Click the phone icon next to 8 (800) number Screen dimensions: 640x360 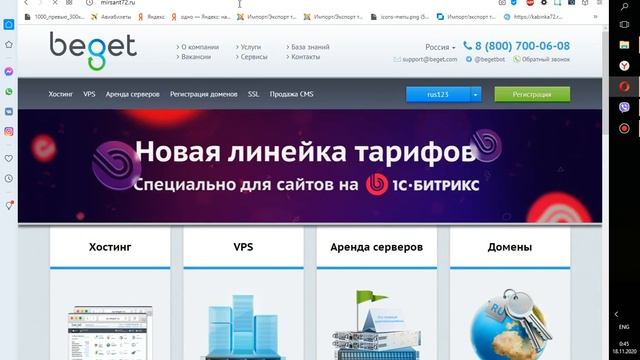coord(467,46)
